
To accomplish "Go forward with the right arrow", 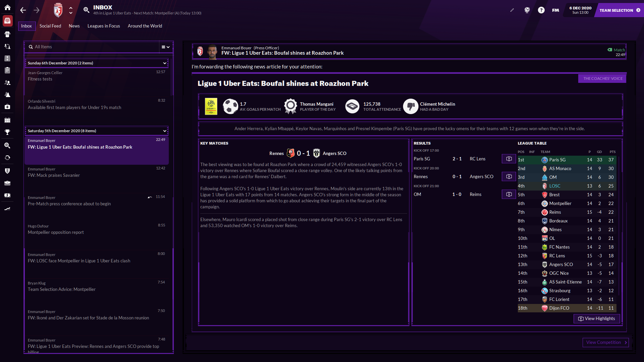I will [x=37, y=10].
